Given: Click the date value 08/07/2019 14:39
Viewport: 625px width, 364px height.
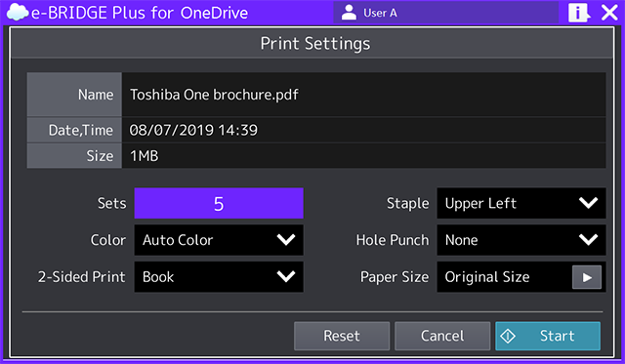Looking at the screenshot, I should [193, 130].
